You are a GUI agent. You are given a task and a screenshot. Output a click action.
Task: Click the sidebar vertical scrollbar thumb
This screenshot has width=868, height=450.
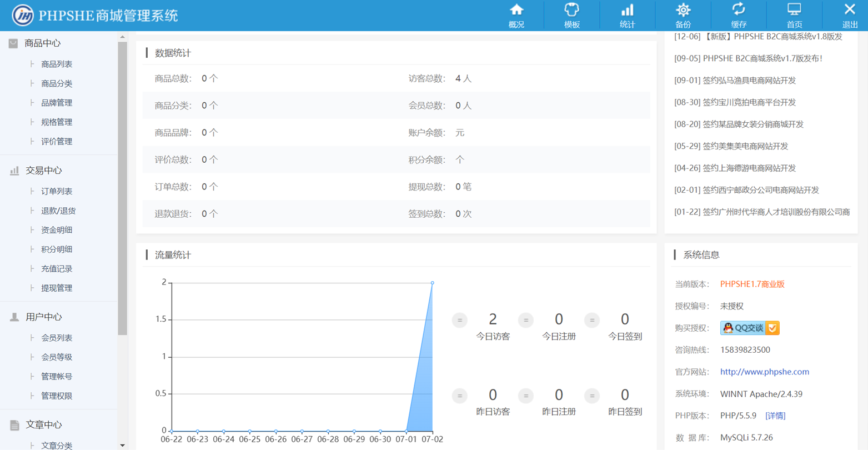(122, 189)
